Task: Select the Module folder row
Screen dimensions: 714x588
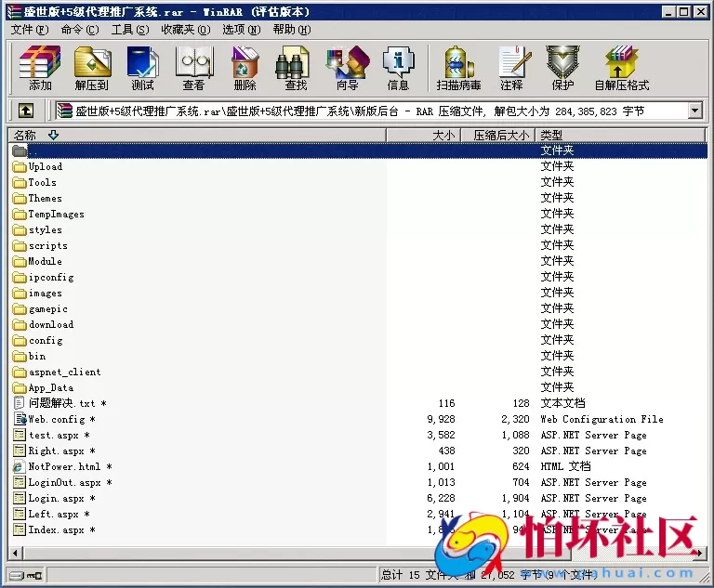Action: click(358, 261)
